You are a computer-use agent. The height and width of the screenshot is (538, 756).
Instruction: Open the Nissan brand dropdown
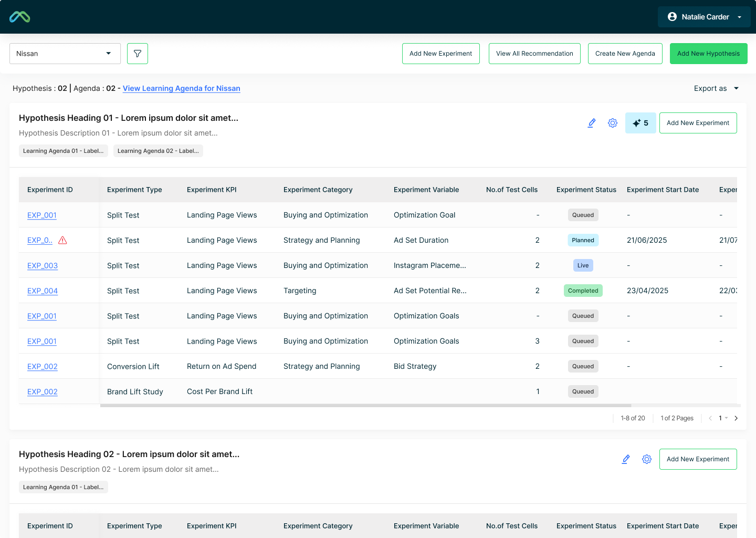coord(65,54)
